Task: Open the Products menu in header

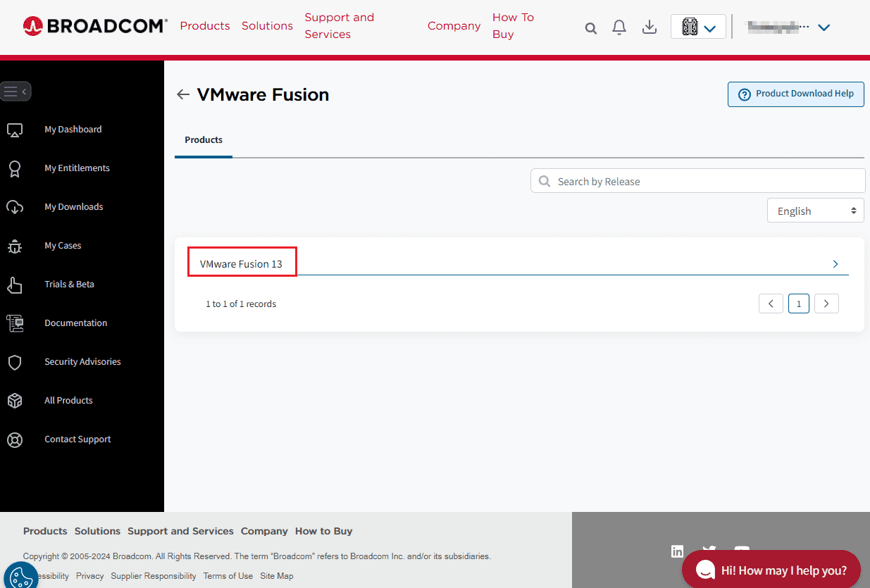Action: [x=205, y=26]
